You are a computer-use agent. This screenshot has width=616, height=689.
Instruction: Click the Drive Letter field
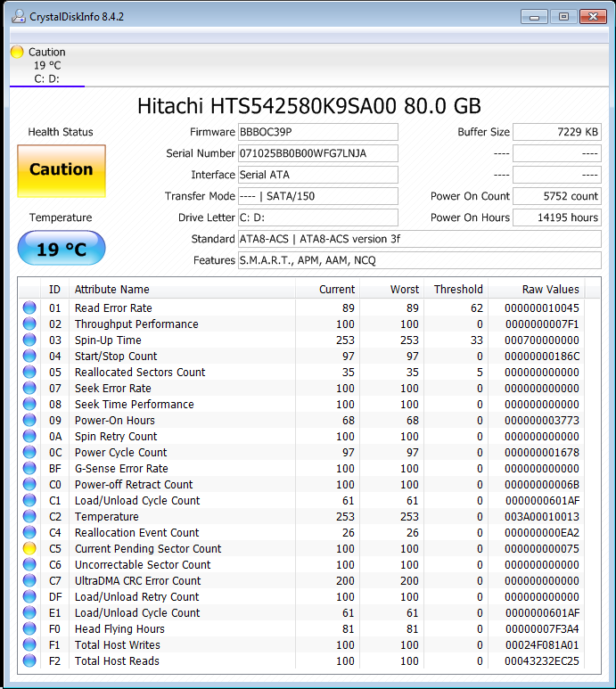(x=318, y=217)
